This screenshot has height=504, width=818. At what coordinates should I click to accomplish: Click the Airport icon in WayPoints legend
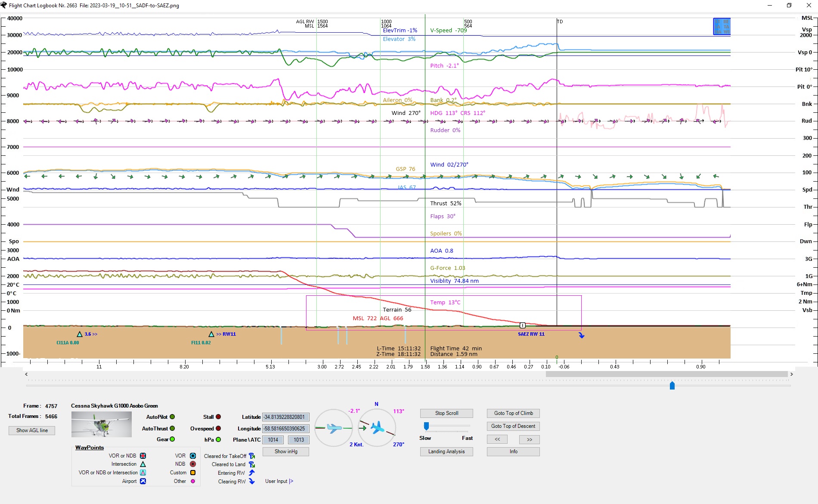point(143,481)
